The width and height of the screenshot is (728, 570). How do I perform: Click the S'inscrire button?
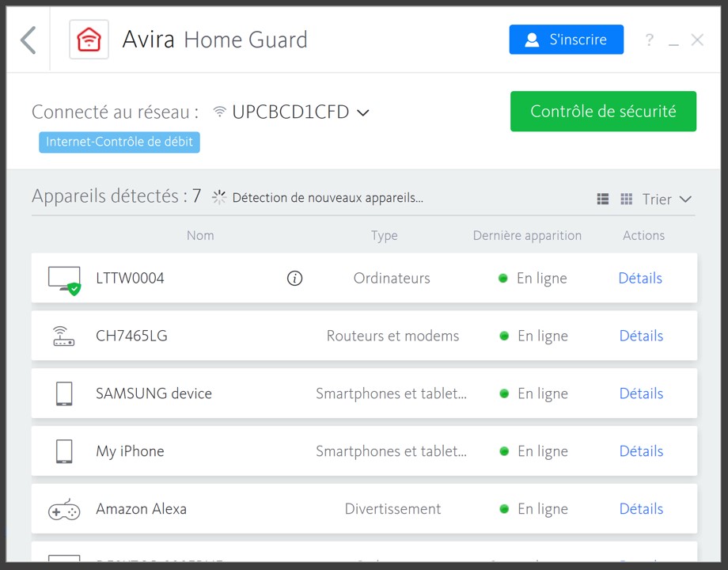pyautogui.click(x=567, y=40)
